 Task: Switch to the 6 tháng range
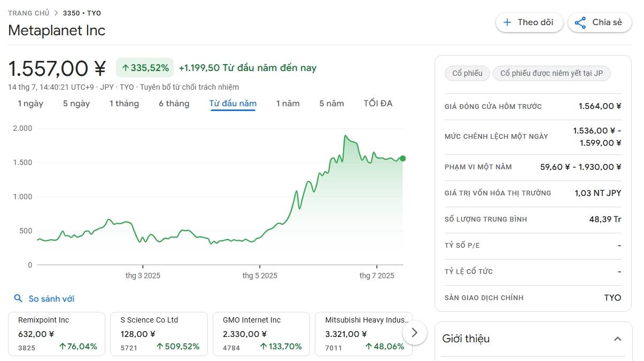[x=174, y=104]
